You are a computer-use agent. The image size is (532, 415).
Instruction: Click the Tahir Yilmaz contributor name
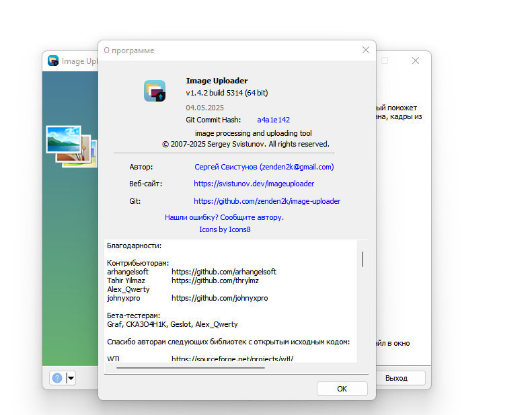point(126,280)
